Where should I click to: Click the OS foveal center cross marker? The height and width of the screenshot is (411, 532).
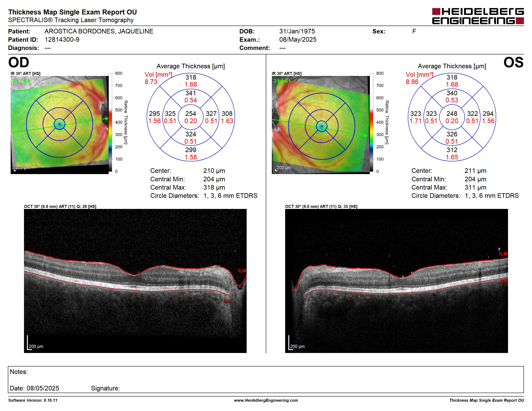[322, 126]
